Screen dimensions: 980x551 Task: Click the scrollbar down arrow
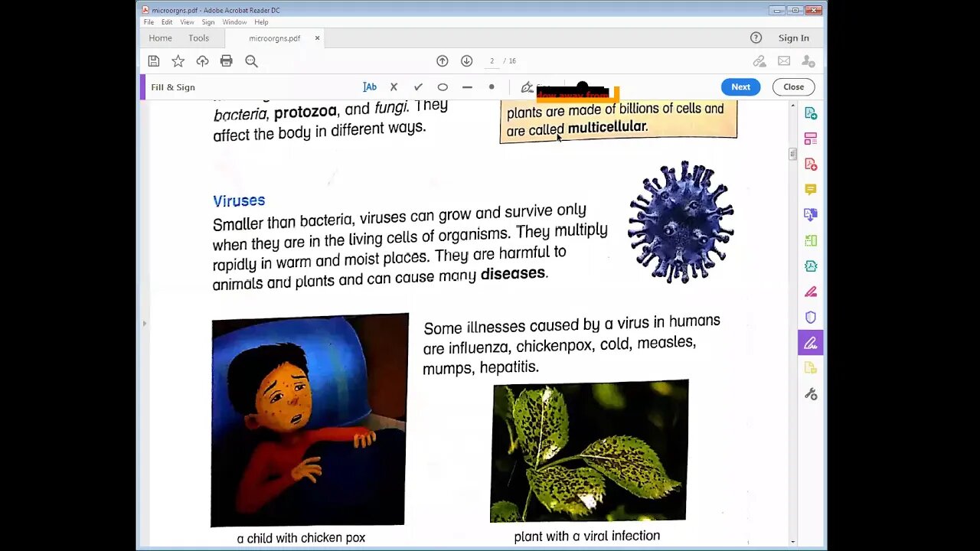792,542
